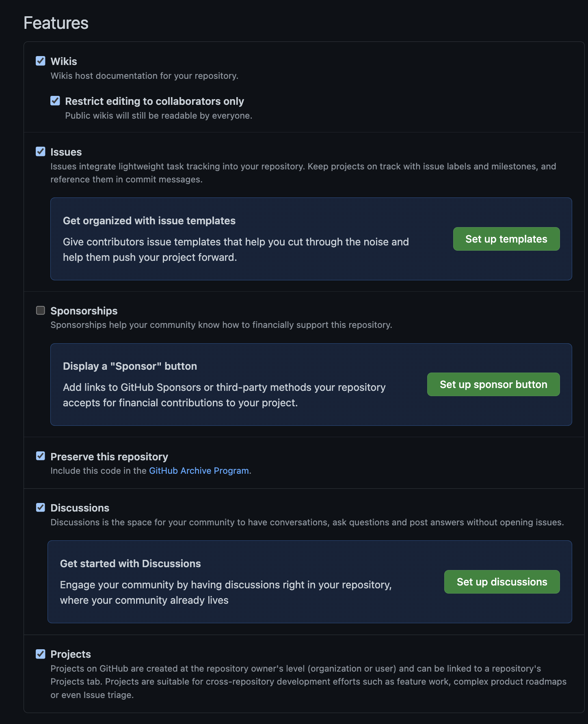The image size is (588, 724).
Task: Untick the Issues feature checkbox
Action: click(41, 152)
